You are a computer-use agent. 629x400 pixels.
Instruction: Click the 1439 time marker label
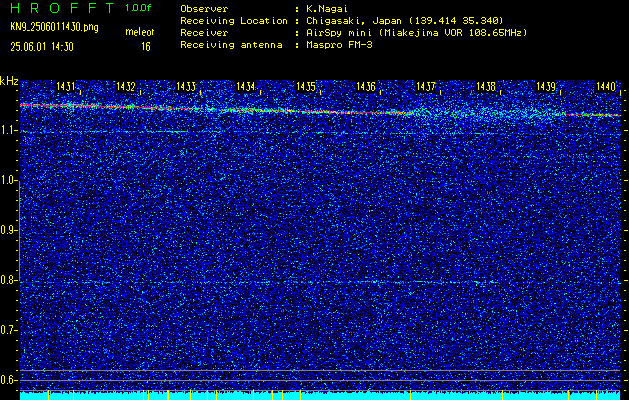(546, 86)
